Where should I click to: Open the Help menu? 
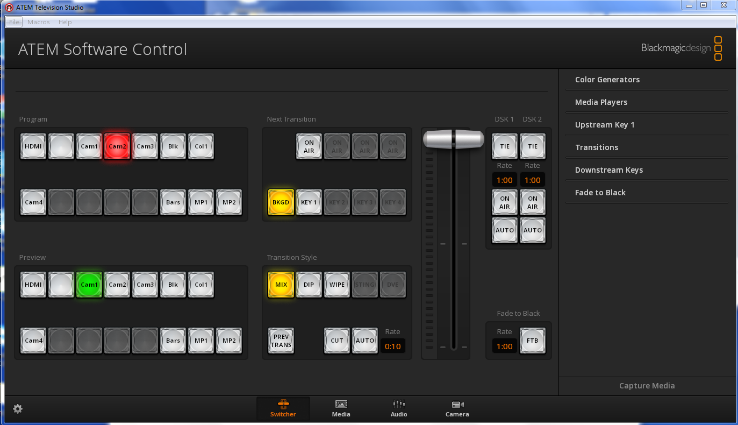[65, 21]
